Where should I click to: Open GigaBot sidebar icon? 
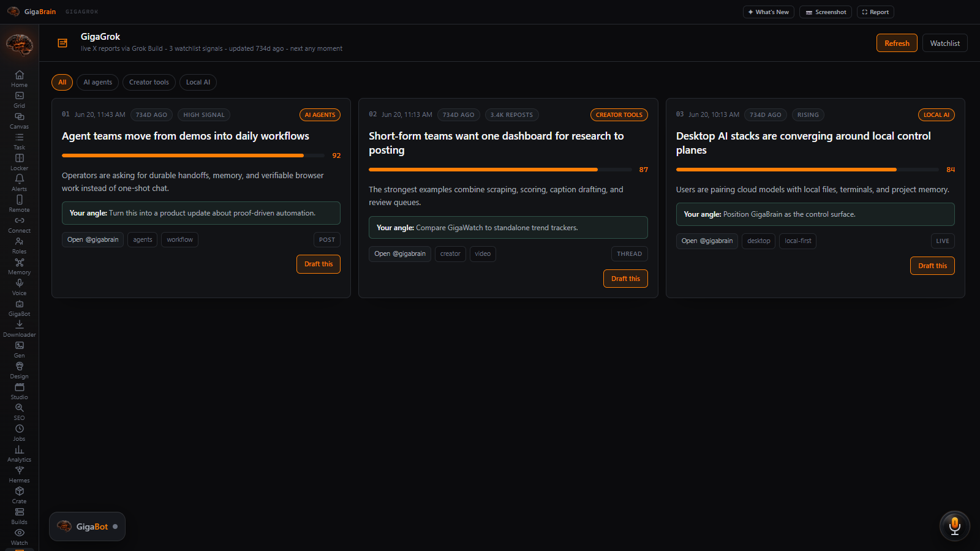pyautogui.click(x=19, y=307)
